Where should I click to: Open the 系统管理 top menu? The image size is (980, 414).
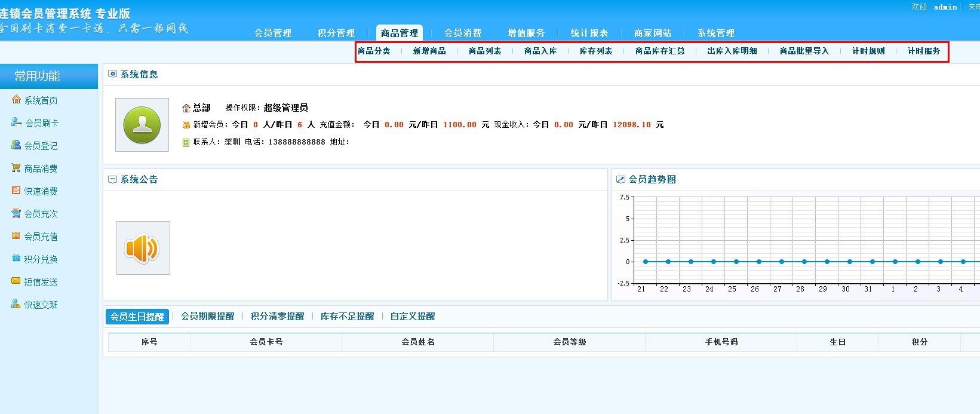pyautogui.click(x=716, y=33)
